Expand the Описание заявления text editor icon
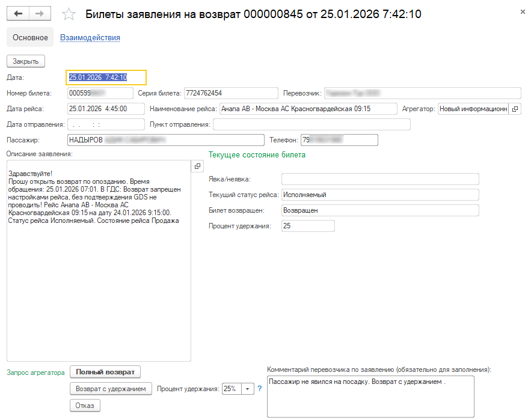 [x=197, y=166]
